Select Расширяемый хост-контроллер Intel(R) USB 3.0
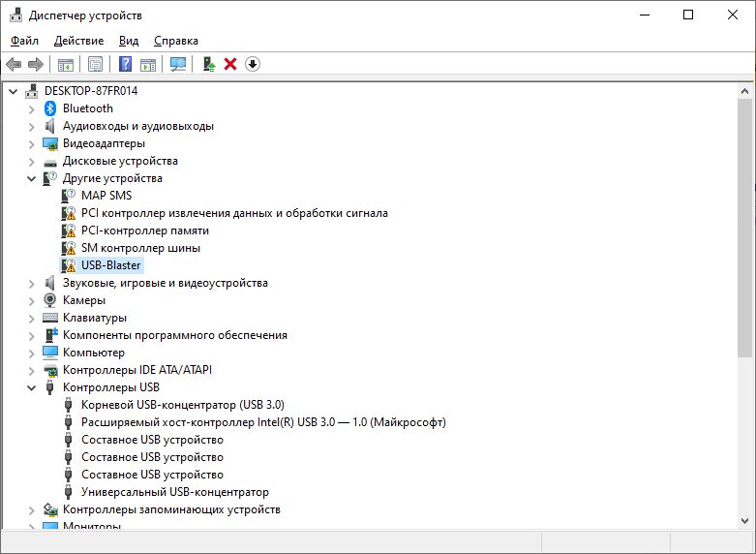This screenshot has height=554, width=756. tap(263, 421)
